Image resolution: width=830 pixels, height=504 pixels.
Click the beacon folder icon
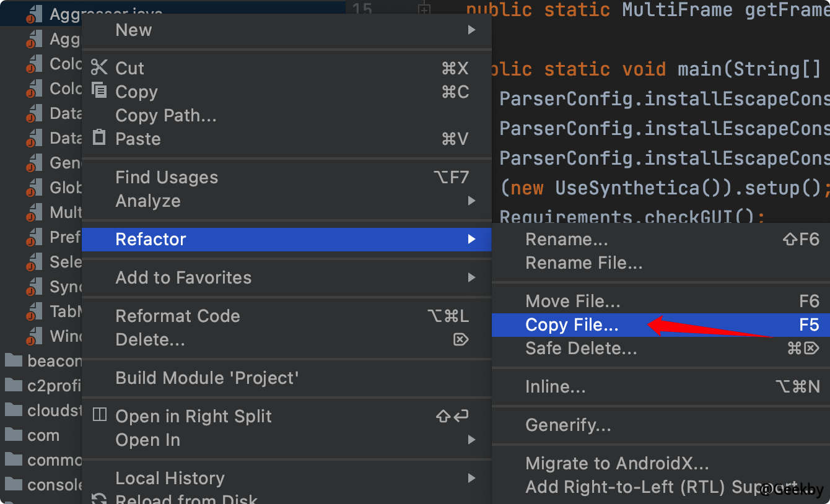click(14, 360)
